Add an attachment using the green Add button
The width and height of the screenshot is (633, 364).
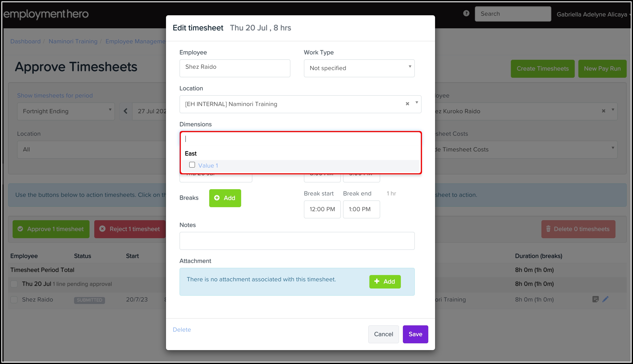pos(385,282)
